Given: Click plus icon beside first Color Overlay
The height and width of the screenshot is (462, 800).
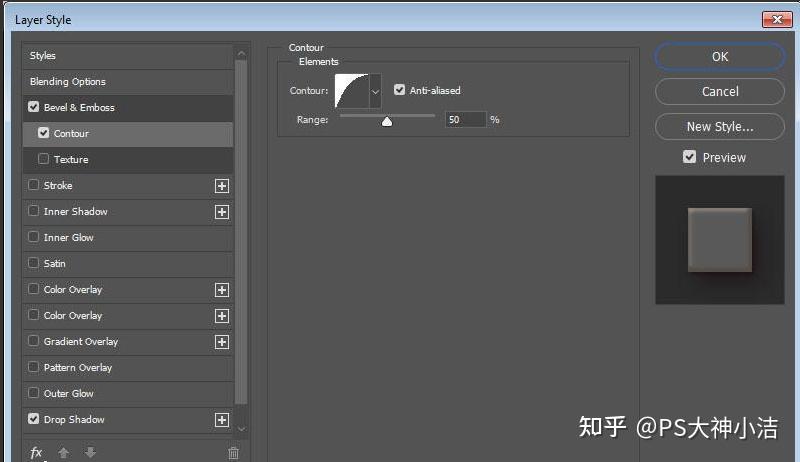Looking at the screenshot, I should (221, 290).
